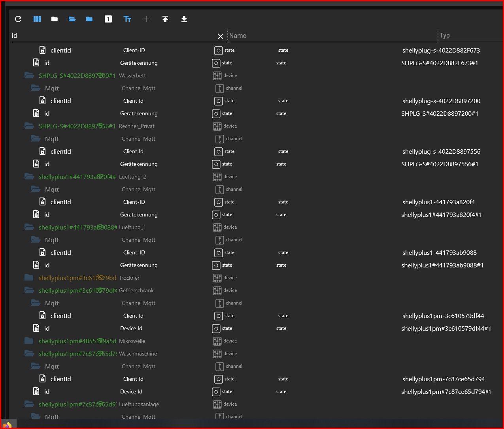Open the Typ filter field

coord(470,36)
